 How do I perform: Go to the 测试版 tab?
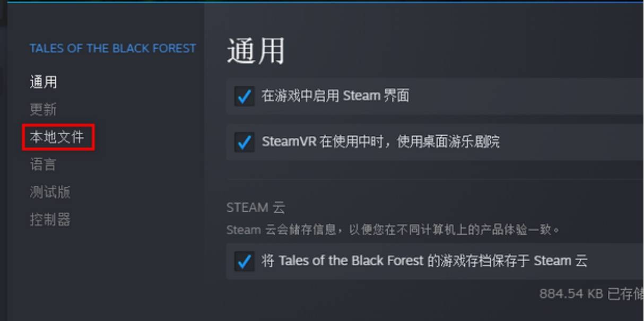pos(50,192)
